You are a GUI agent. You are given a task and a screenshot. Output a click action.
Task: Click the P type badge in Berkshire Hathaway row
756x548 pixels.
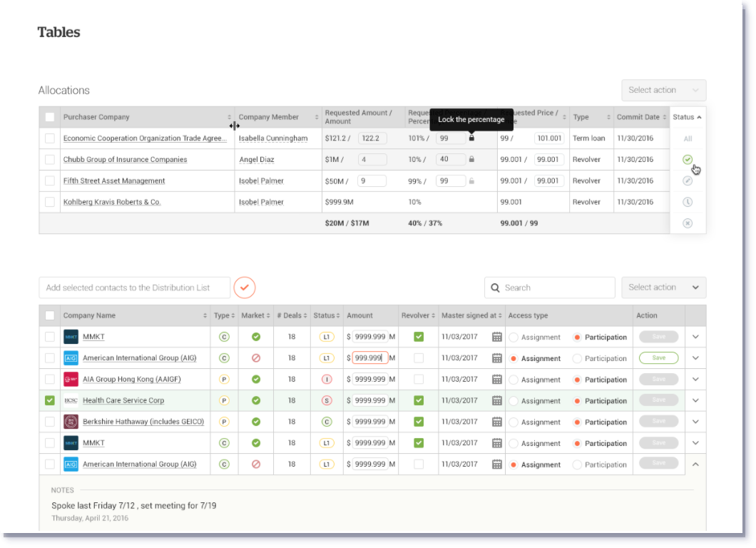pos(224,422)
